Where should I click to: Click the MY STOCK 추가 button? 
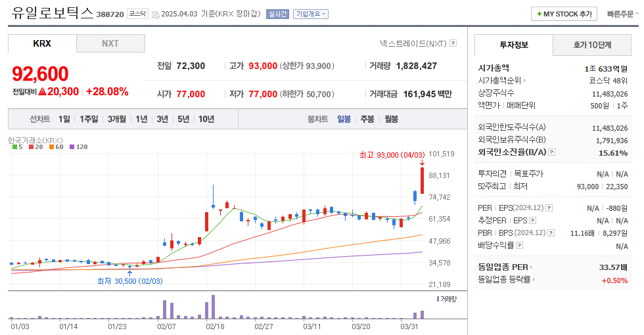click(564, 14)
